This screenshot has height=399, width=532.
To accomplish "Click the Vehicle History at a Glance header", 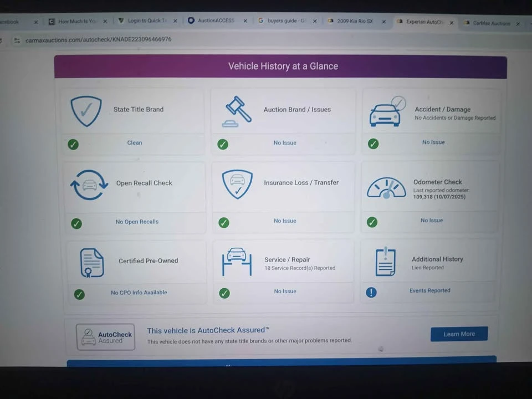I will tap(283, 66).
